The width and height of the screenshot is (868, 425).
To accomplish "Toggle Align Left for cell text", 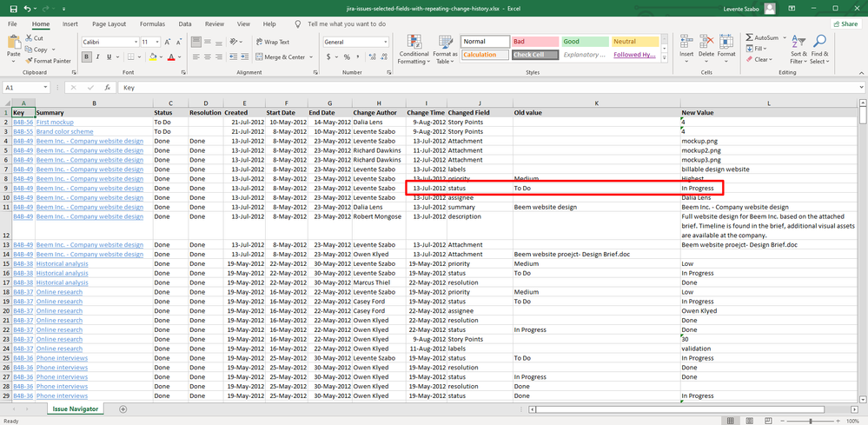I will click(x=196, y=57).
